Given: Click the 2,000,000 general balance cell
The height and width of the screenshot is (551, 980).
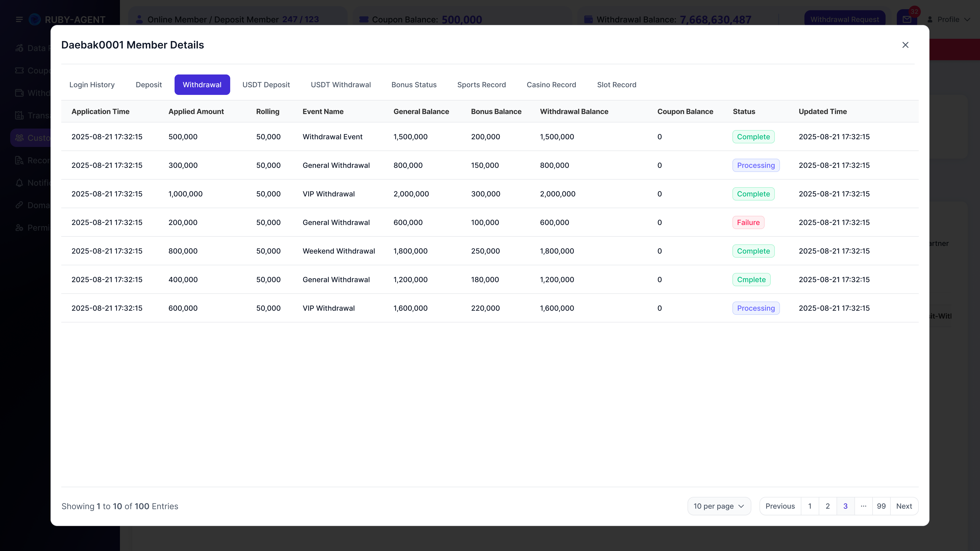Looking at the screenshot, I should 411,194.
